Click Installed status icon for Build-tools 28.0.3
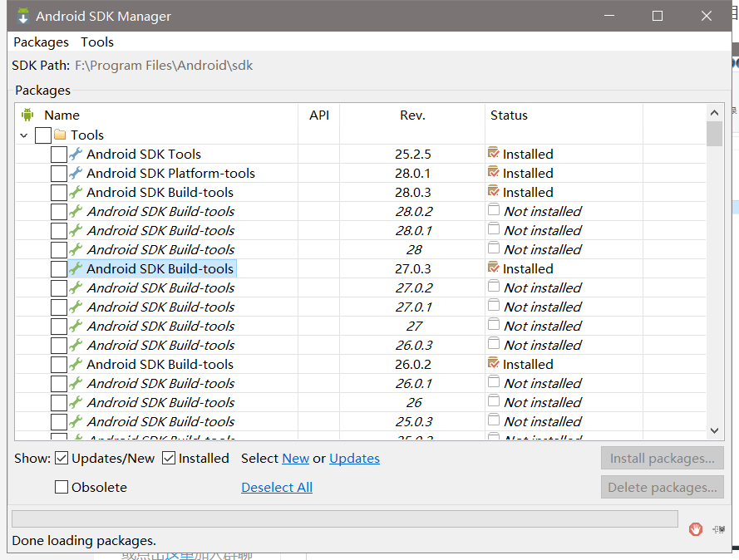 coord(494,191)
